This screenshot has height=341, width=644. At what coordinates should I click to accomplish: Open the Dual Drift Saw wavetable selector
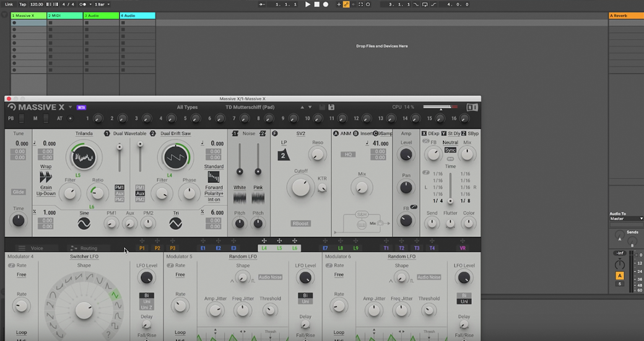tap(175, 134)
